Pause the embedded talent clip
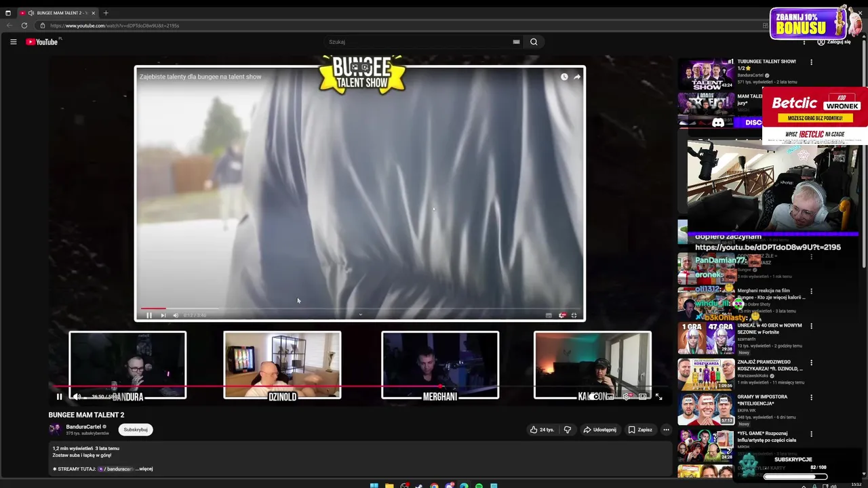The width and height of the screenshot is (868, 488). pyautogui.click(x=149, y=315)
